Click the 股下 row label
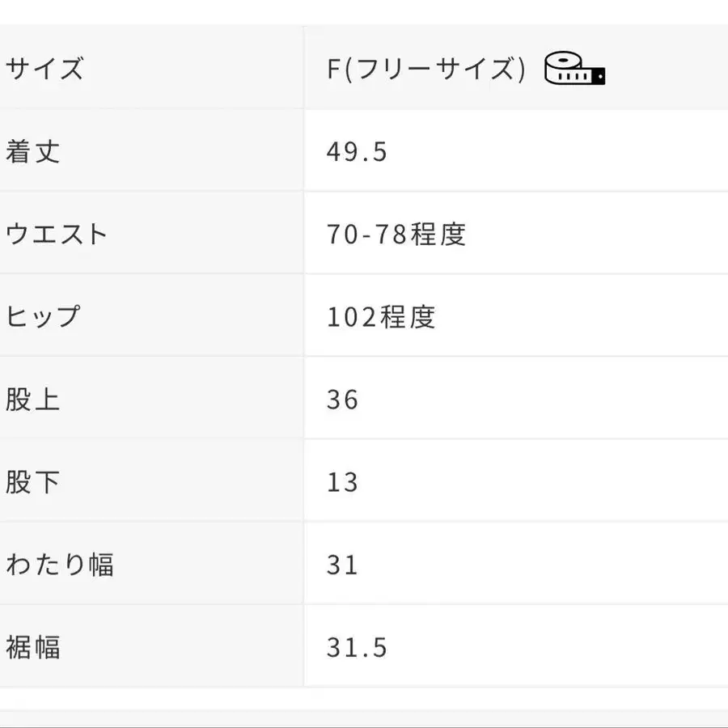This screenshot has width=728, height=728. (33, 482)
